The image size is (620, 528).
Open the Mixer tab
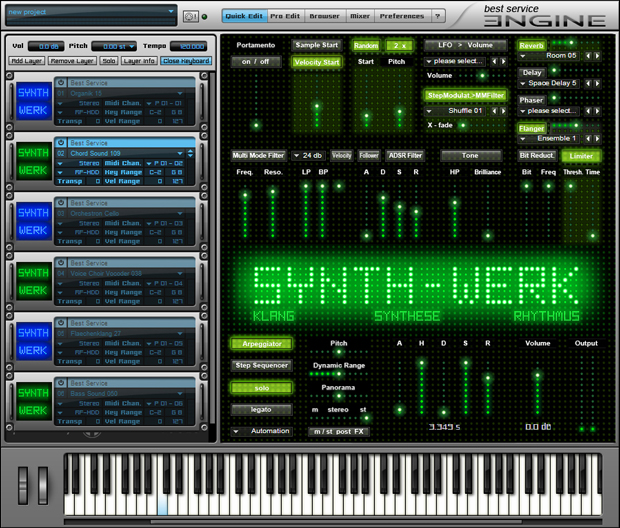pos(359,16)
